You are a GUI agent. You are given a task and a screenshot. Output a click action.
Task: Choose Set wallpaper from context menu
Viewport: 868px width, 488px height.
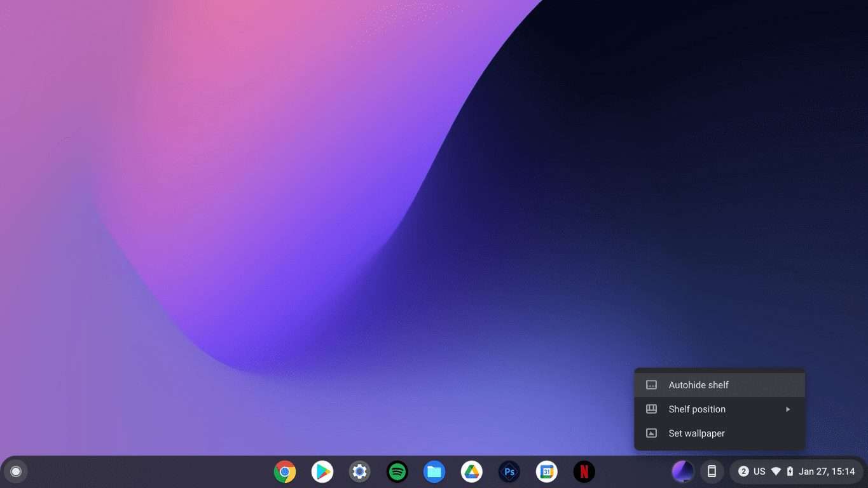pos(720,433)
